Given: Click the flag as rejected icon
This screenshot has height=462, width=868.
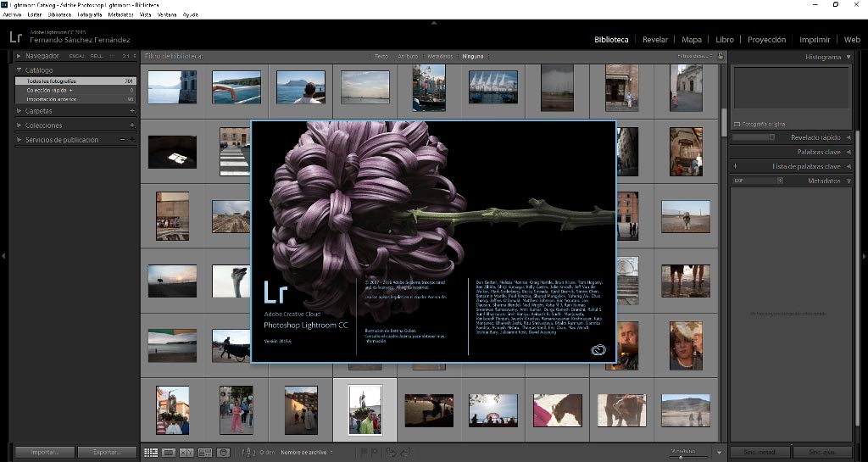Looking at the screenshot, I should 375,453.
